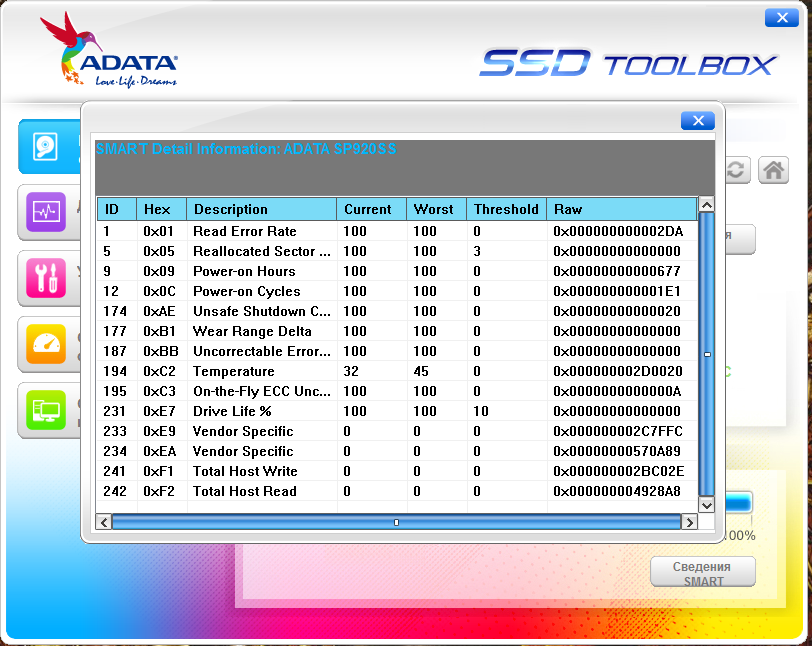Close the SMART Detail Information dialog
The width and height of the screenshot is (812, 646).
[x=698, y=121]
